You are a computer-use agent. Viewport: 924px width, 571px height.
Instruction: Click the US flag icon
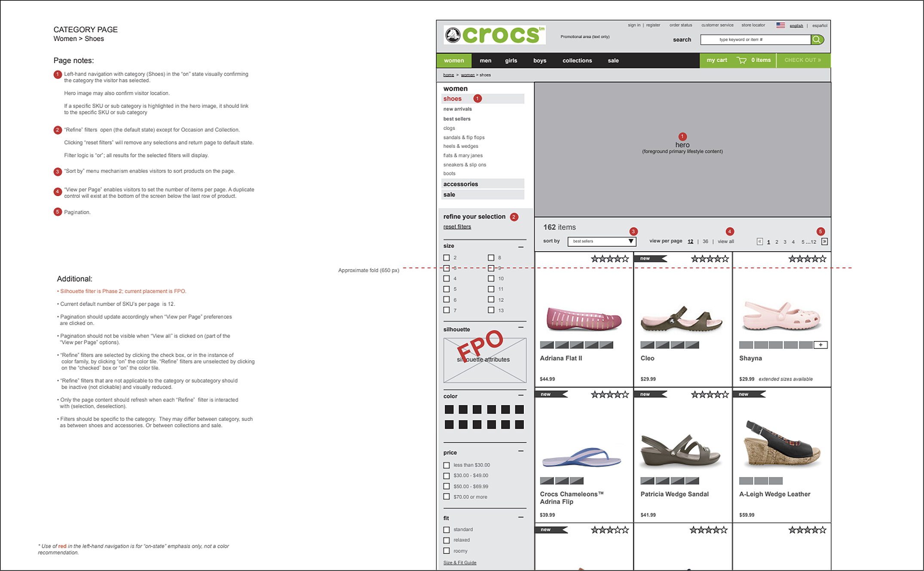(780, 25)
